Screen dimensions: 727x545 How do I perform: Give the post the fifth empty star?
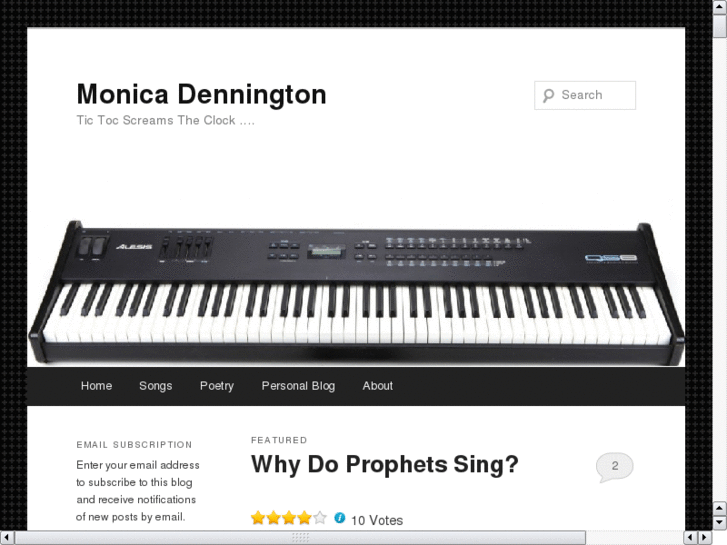coord(319,518)
